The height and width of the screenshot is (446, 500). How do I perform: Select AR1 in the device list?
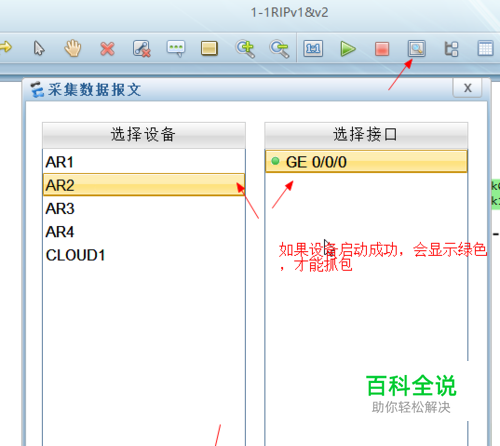tap(144, 162)
